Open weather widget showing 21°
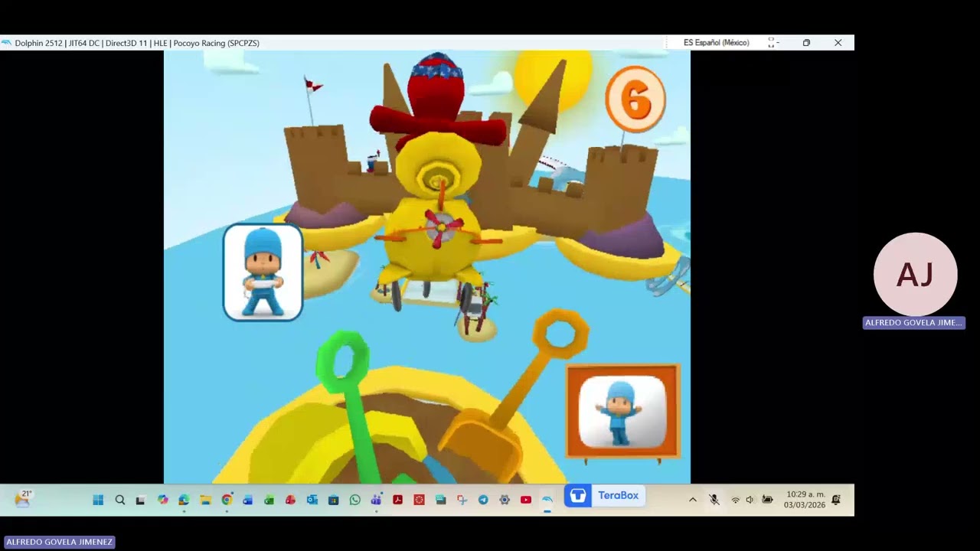This screenshot has height=551, width=980. [23, 499]
